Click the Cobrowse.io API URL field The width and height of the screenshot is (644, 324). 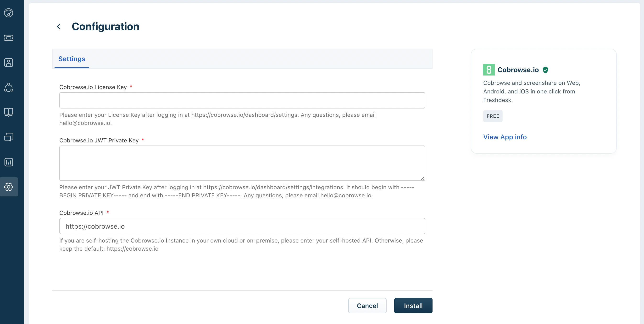(x=242, y=226)
